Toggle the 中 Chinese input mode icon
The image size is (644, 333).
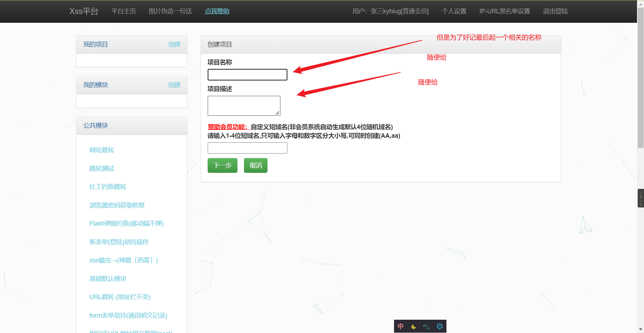[400, 326]
